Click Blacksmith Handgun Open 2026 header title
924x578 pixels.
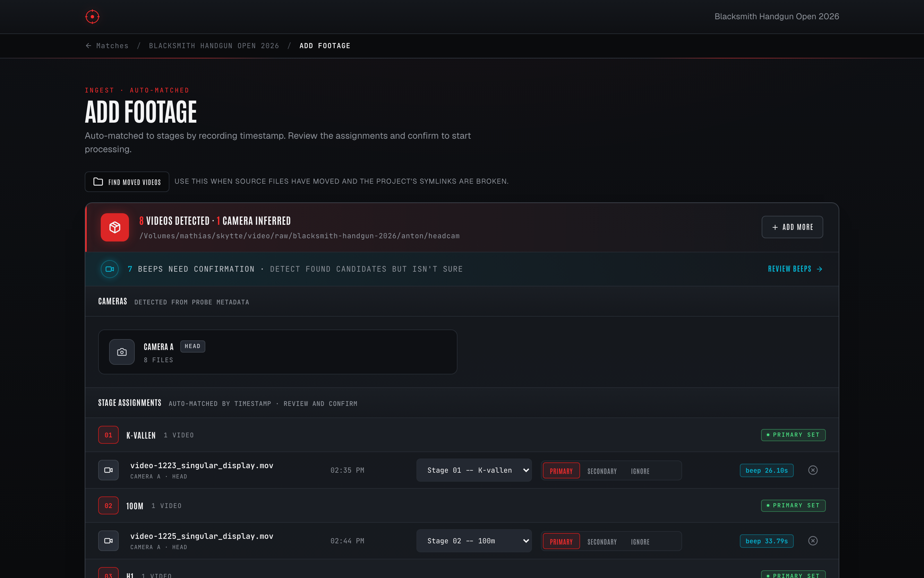777,16
